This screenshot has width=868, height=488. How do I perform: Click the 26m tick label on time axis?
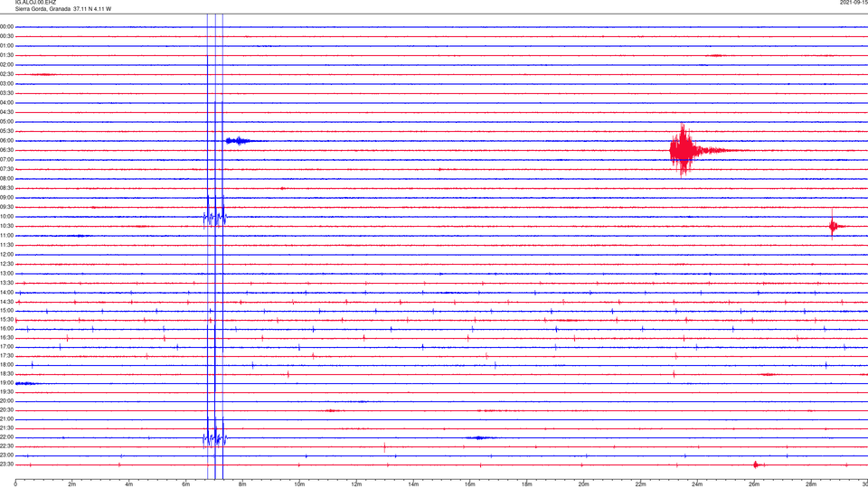[754, 484]
